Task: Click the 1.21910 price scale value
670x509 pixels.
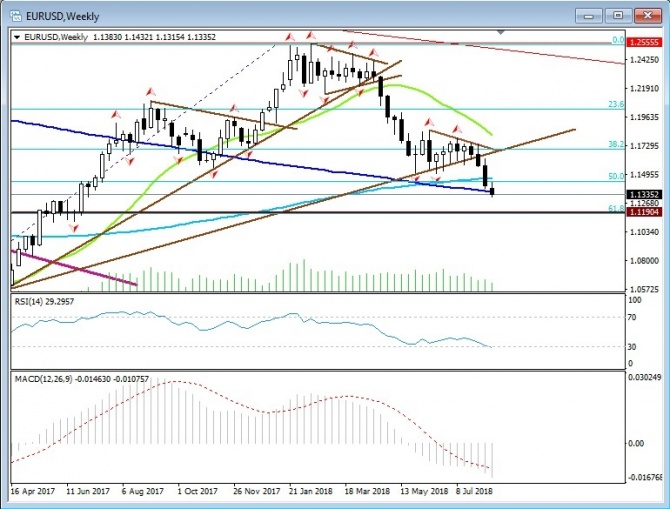Action: click(644, 88)
